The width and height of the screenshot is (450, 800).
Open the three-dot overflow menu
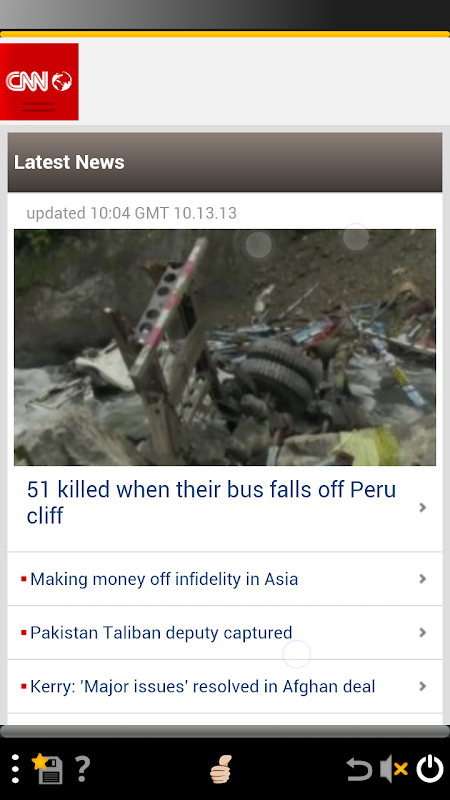(15, 768)
